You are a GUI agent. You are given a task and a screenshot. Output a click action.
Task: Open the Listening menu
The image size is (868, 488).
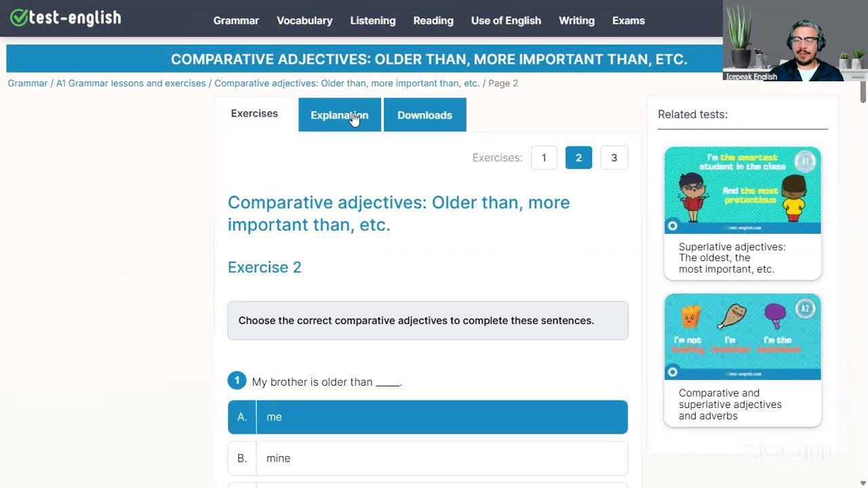coord(373,20)
